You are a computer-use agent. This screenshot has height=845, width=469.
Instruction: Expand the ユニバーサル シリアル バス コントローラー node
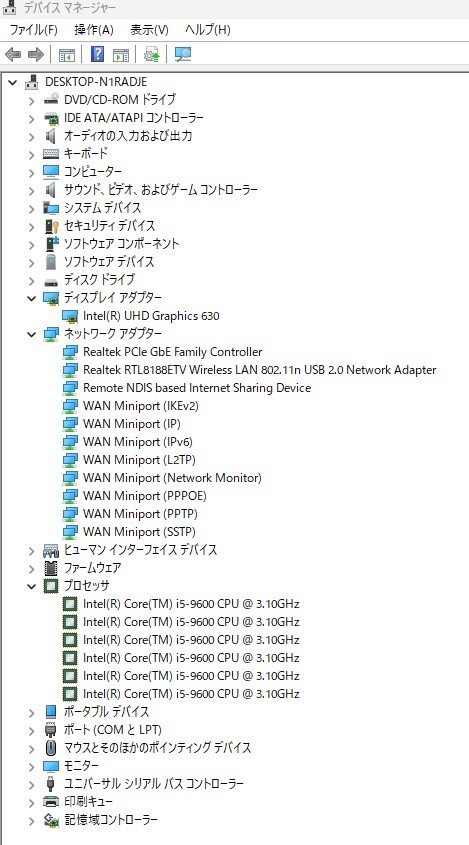(31, 784)
